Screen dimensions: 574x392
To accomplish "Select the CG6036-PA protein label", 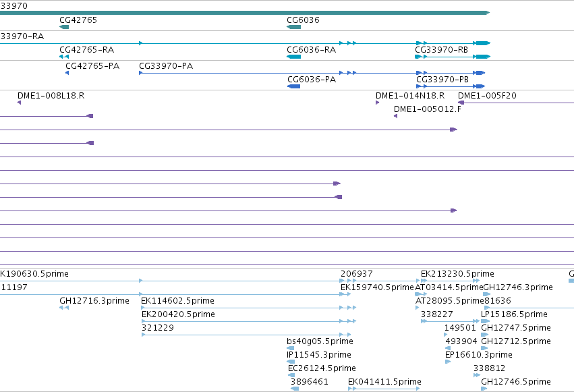I will click(312, 80).
